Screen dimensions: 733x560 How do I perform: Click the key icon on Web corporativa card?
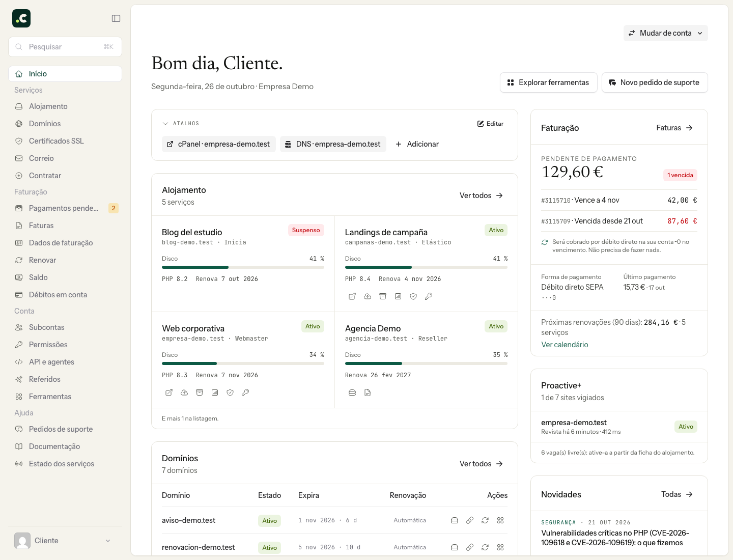point(245,393)
